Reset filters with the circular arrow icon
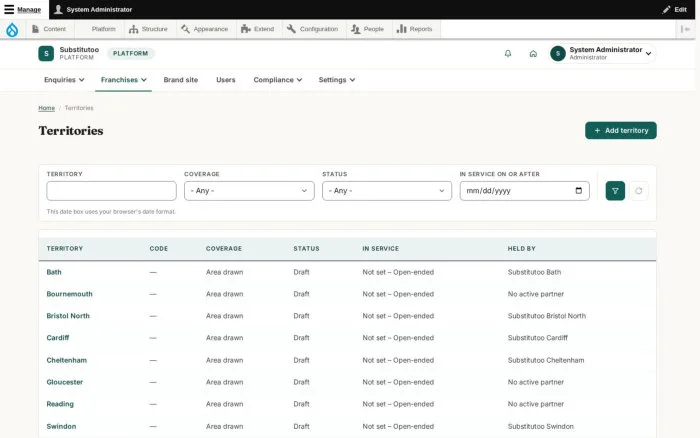 click(x=639, y=191)
